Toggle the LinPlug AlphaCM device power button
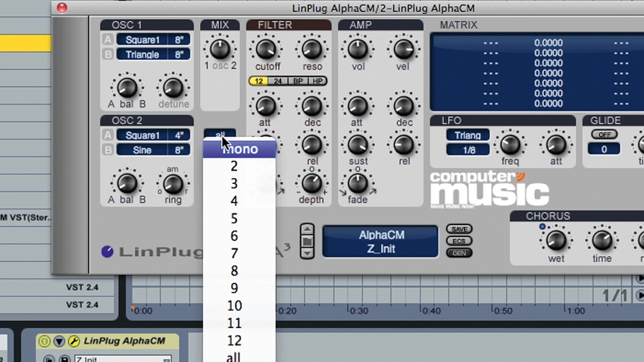Image resolution: width=644 pixels, height=362 pixels. click(45, 341)
